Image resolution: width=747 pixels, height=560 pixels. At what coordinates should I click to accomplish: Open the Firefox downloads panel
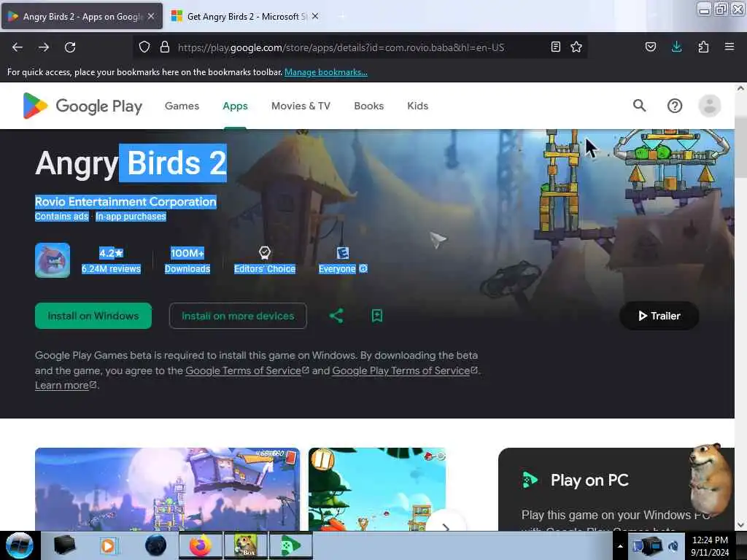676,47
